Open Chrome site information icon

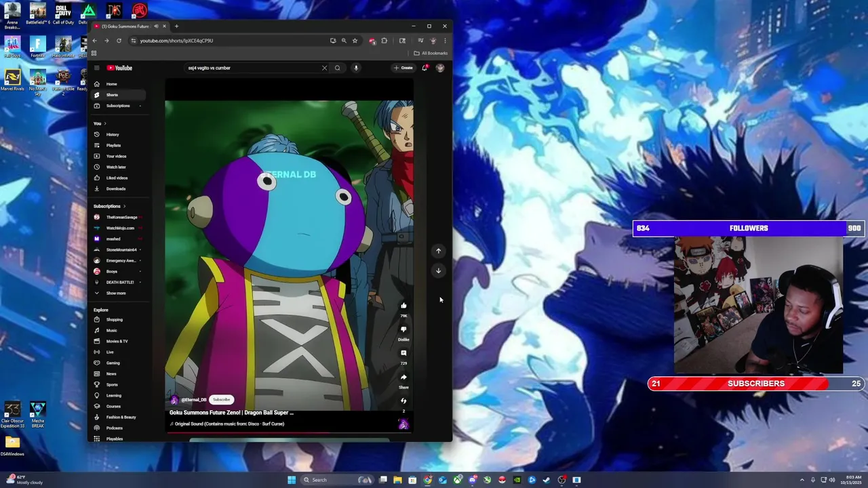click(x=133, y=41)
